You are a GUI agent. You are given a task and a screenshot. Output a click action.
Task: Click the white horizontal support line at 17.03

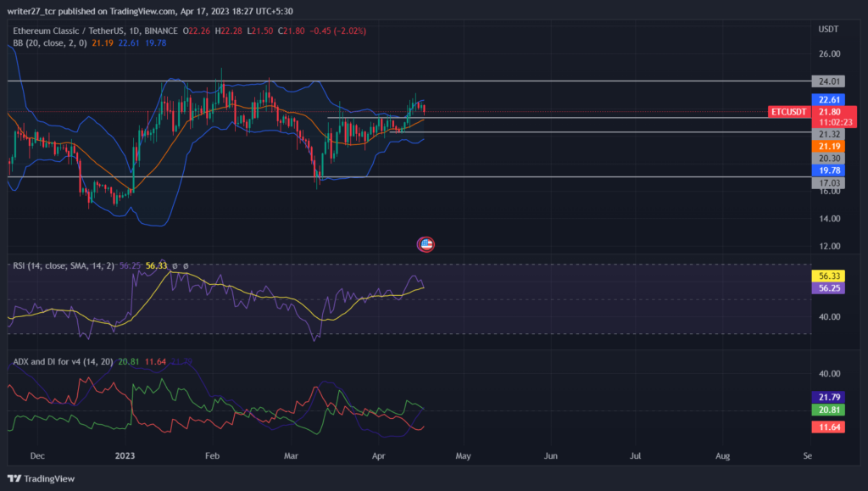pos(409,177)
